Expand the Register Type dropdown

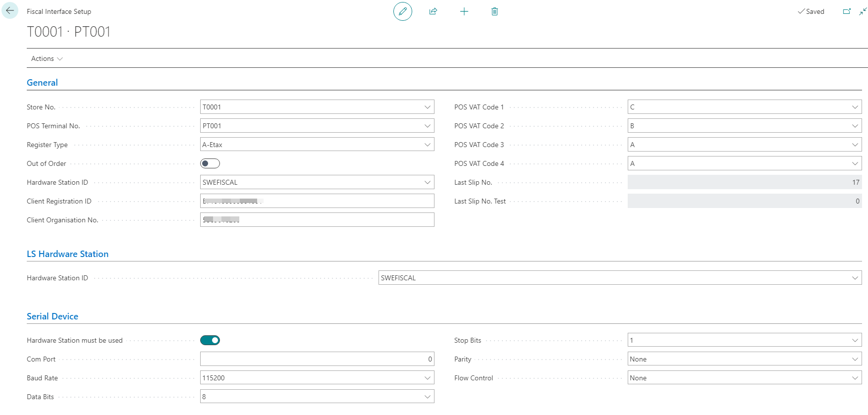click(427, 145)
